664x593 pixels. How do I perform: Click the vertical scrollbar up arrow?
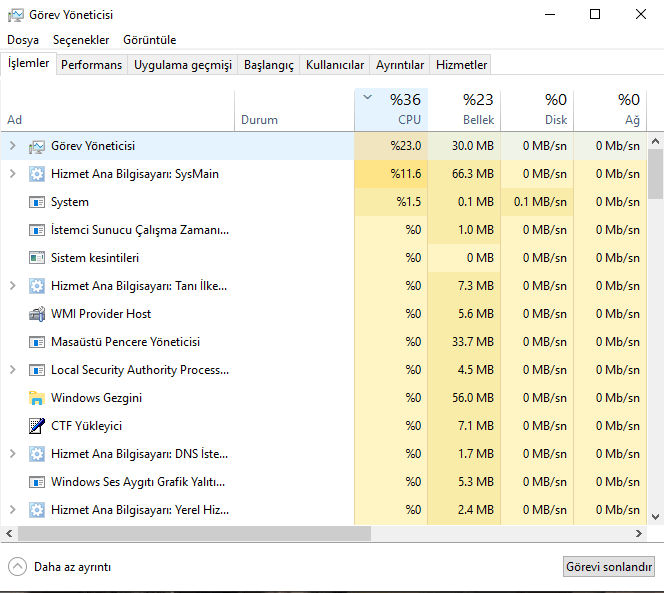pos(655,141)
